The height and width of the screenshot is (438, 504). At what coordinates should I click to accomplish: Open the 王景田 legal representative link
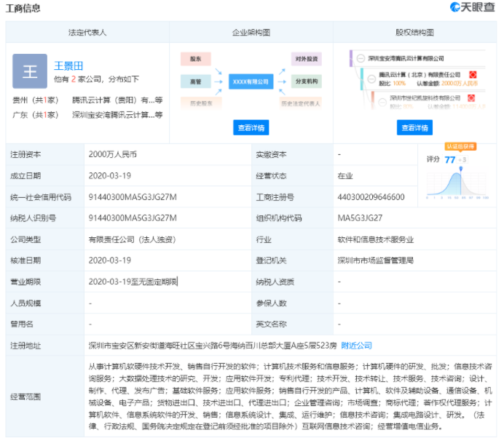pyautogui.click(x=68, y=66)
